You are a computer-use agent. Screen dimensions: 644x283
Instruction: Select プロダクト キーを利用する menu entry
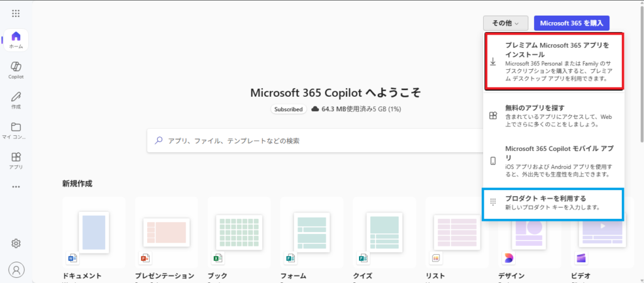554,204
